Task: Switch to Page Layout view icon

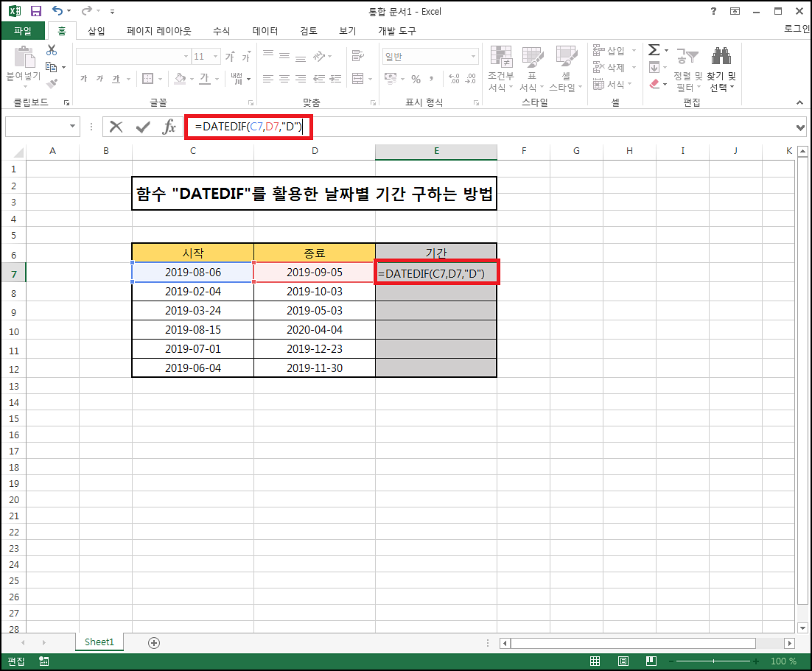Action: point(623,661)
